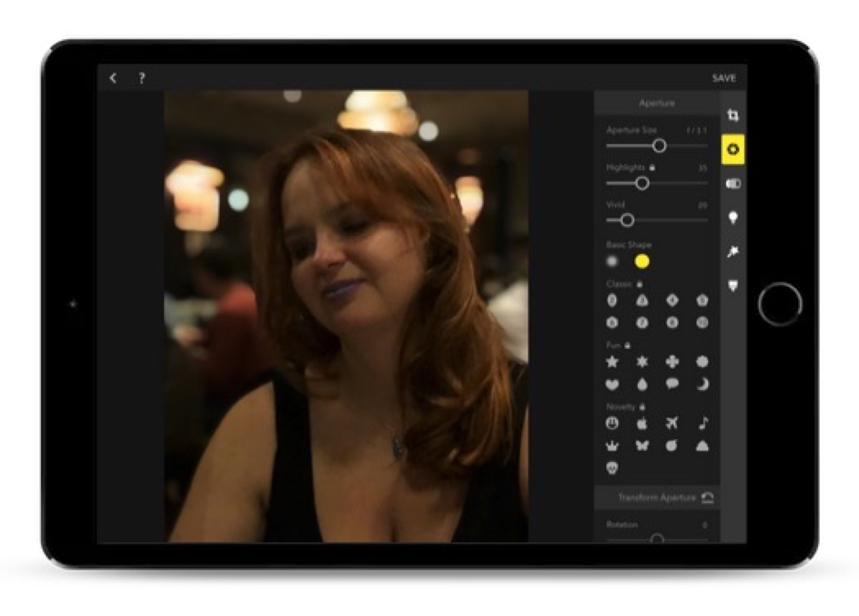Pick the music note bokeh shape

pos(702,424)
